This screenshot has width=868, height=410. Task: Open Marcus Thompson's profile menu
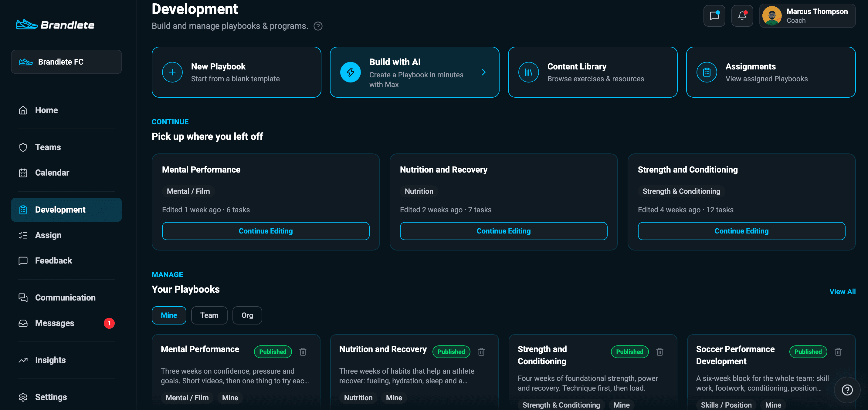click(807, 16)
